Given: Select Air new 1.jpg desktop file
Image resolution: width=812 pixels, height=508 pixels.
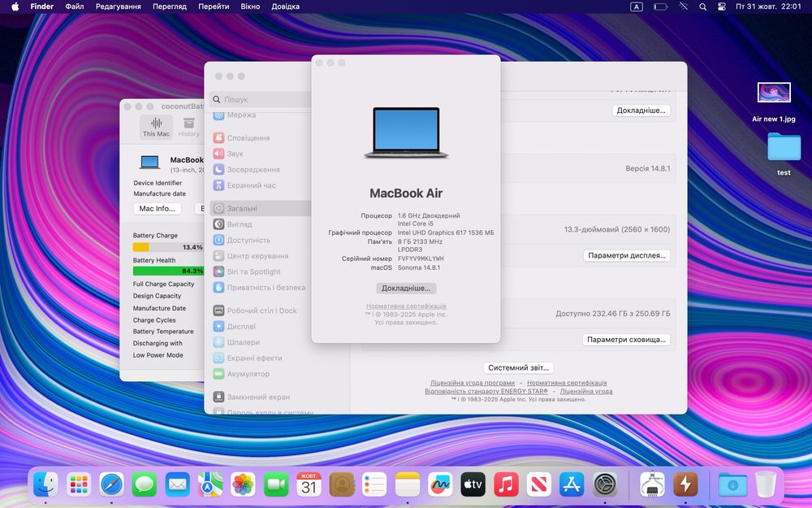Looking at the screenshot, I should click(x=774, y=102).
